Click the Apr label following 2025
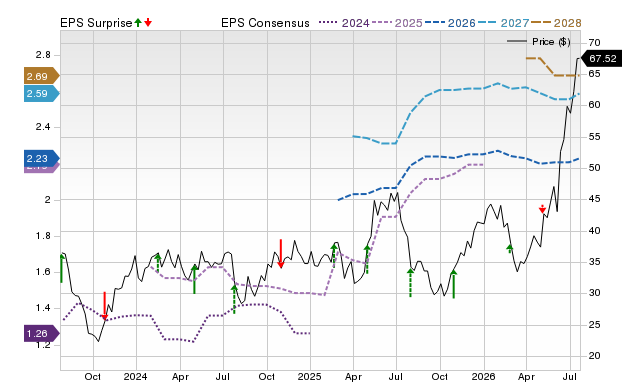This screenshot has height=382, width=640. tap(353, 376)
